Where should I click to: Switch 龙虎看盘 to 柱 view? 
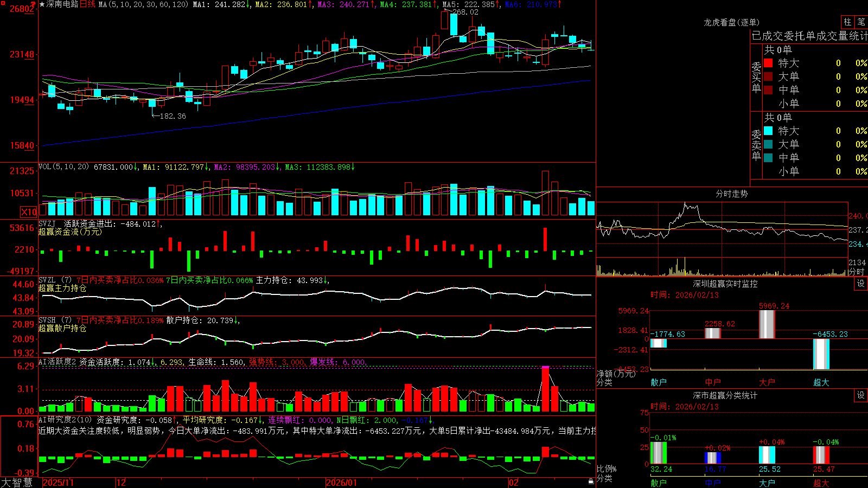pyautogui.click(x=847, y=22)
